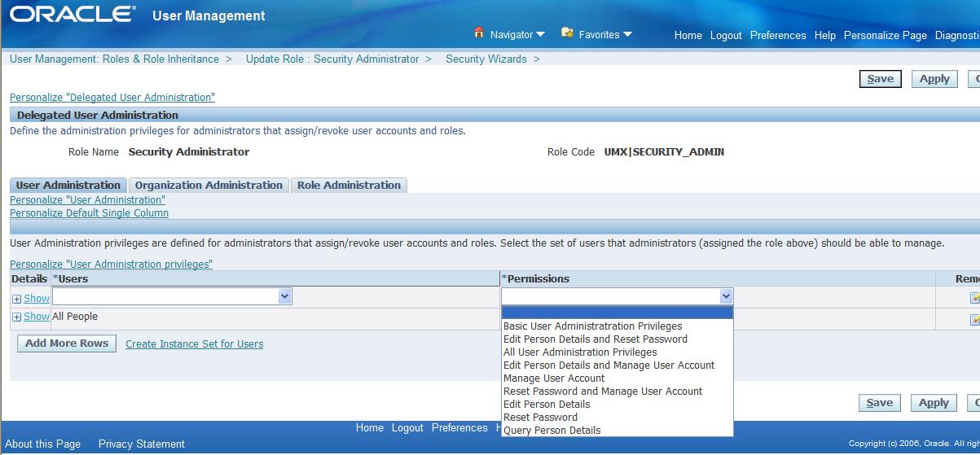Click the bottom Apply button
The height and width of the screenshot is (455, 980).
934,403
